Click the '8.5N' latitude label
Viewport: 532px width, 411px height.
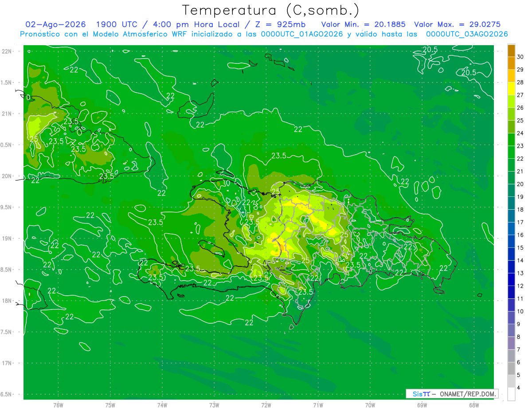tap(7, 270)
